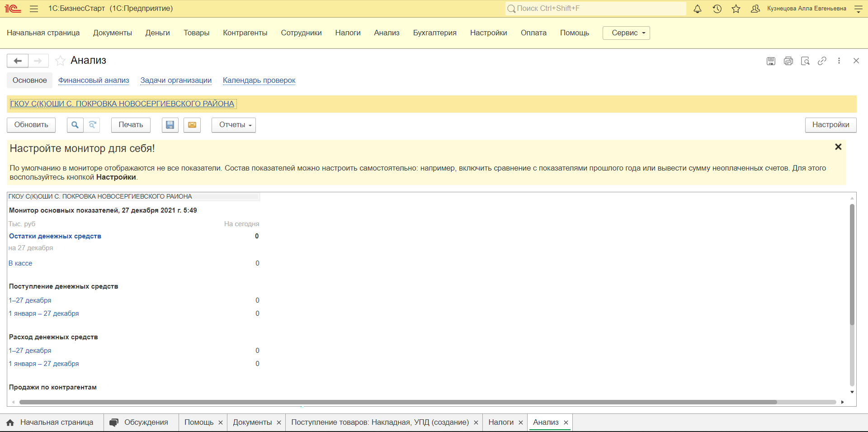Open the Контрагенты menu
Viewport: 868px width, 432px height.
(245, 33)
